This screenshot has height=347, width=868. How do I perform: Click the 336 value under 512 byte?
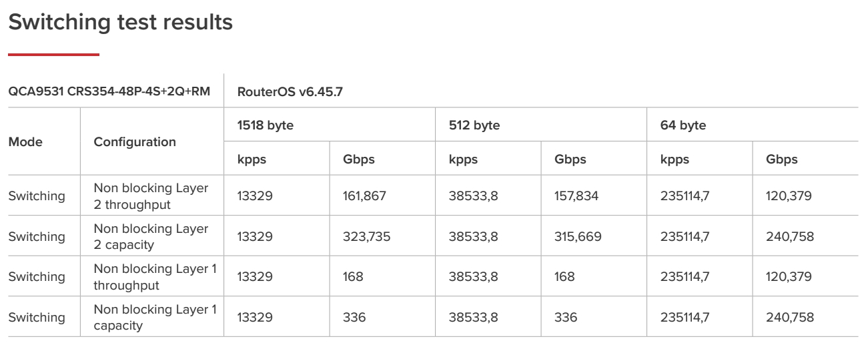[566, 317]
